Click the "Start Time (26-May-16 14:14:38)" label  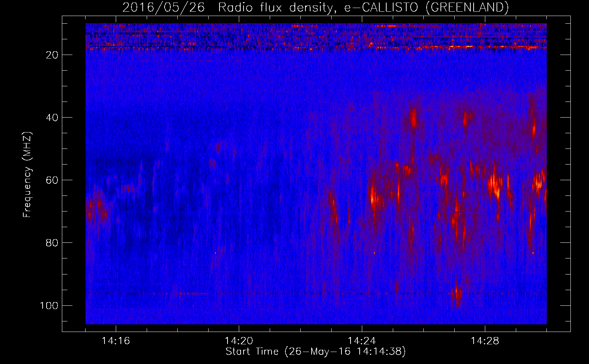tap(315, 351)
